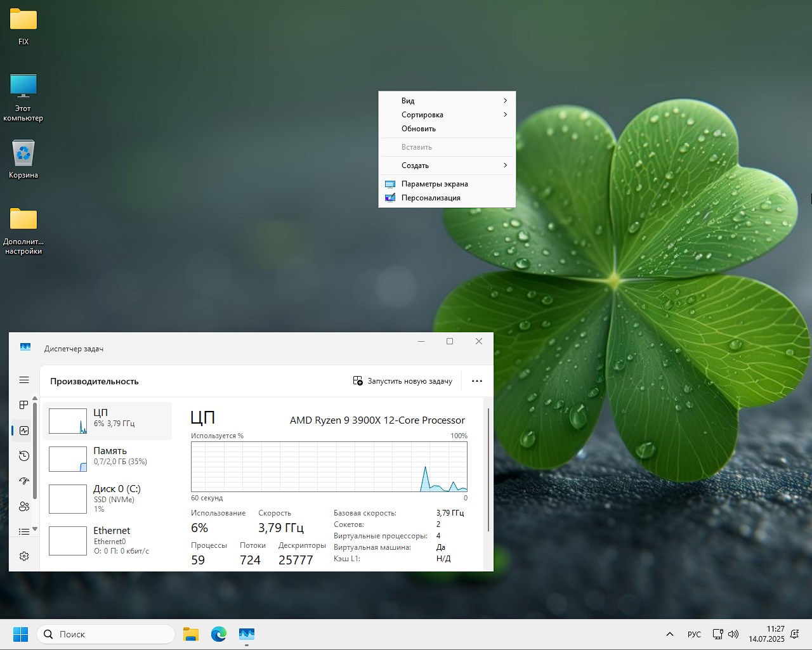Select the Performance page icon in sidebar

(24, 431)
